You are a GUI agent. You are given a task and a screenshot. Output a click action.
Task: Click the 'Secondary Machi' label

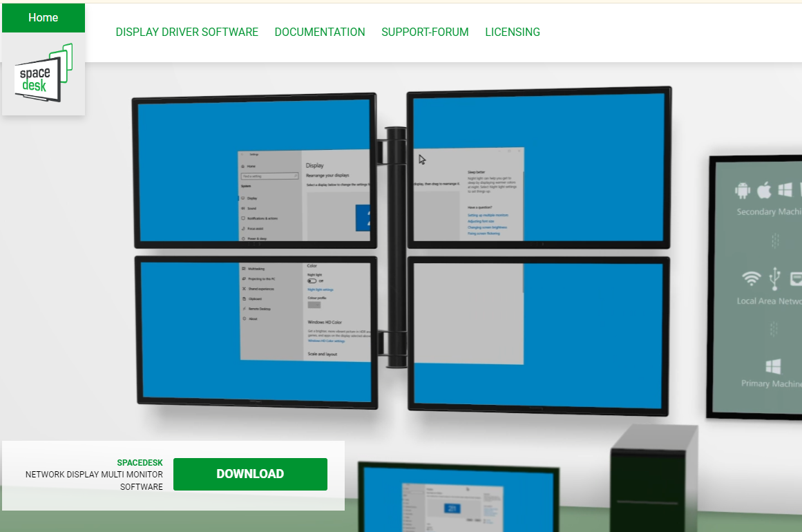click(769, 212)
